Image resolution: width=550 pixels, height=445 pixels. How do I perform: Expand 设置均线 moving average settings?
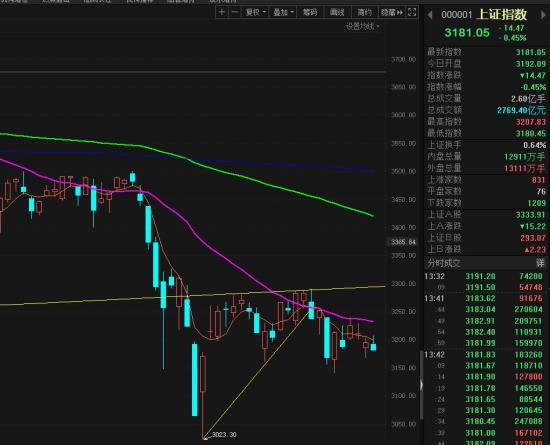pos(363,26)
